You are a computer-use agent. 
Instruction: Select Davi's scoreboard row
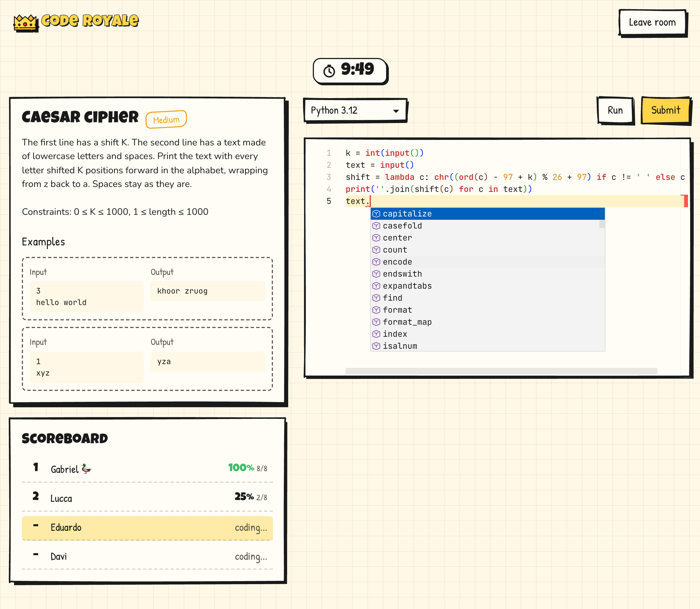[147, 557]
